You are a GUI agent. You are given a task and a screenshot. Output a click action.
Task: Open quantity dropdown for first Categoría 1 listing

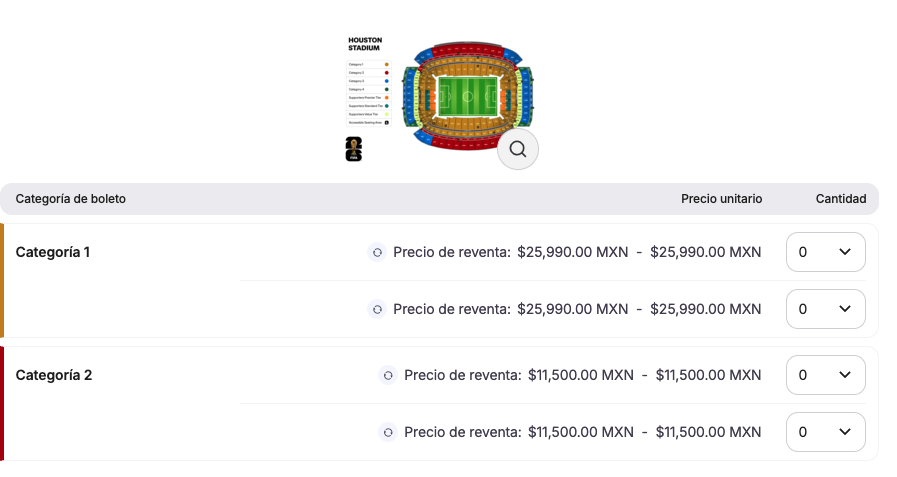coord(826,253)
